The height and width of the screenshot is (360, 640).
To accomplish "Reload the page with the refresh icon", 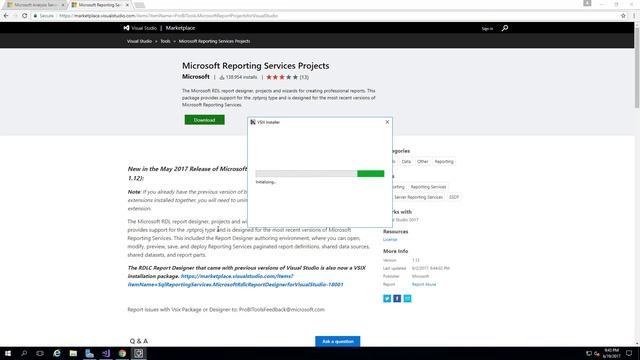I will pos(24,16).
